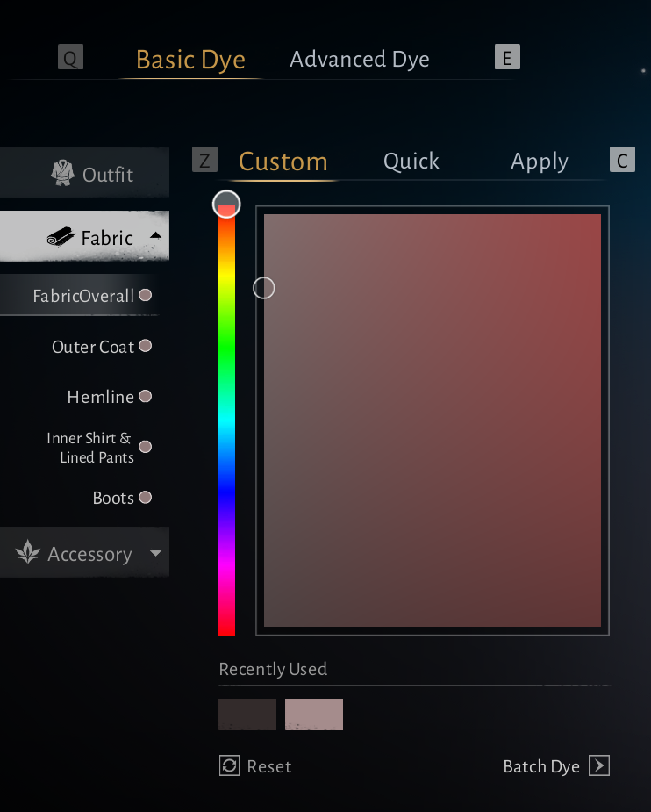
Task: Choose Inner Shirt & Lined Pants entry
Action: click(90, 448)
